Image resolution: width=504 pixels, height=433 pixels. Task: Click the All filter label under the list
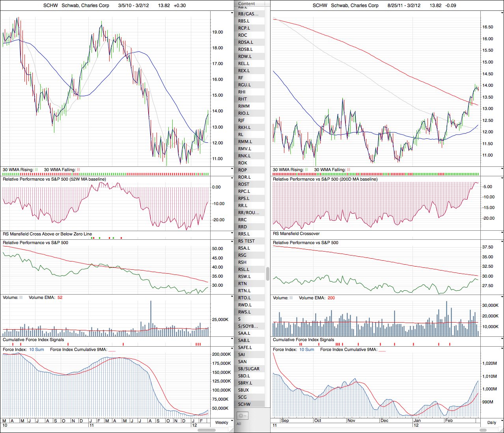[239, 424]
